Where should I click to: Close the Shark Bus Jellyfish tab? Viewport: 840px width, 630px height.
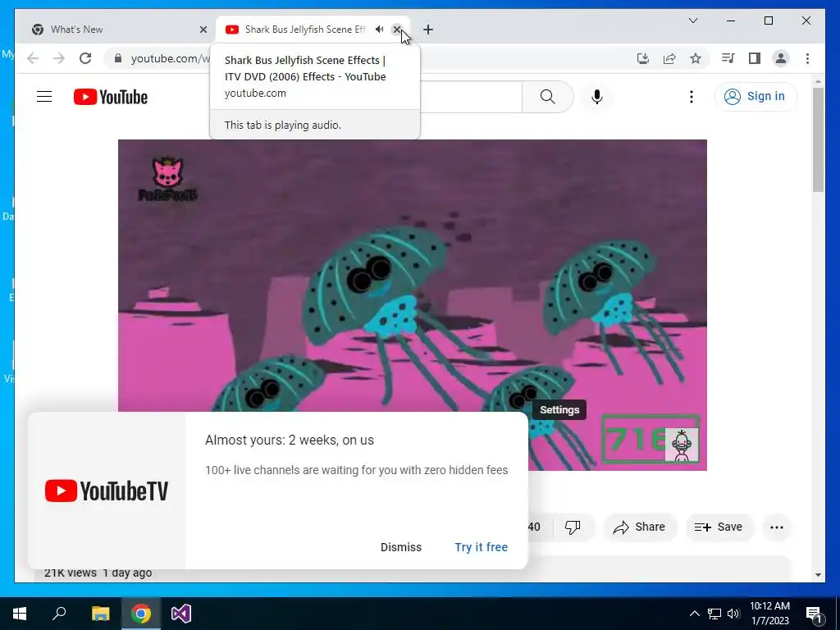click(x=397, y=30)
